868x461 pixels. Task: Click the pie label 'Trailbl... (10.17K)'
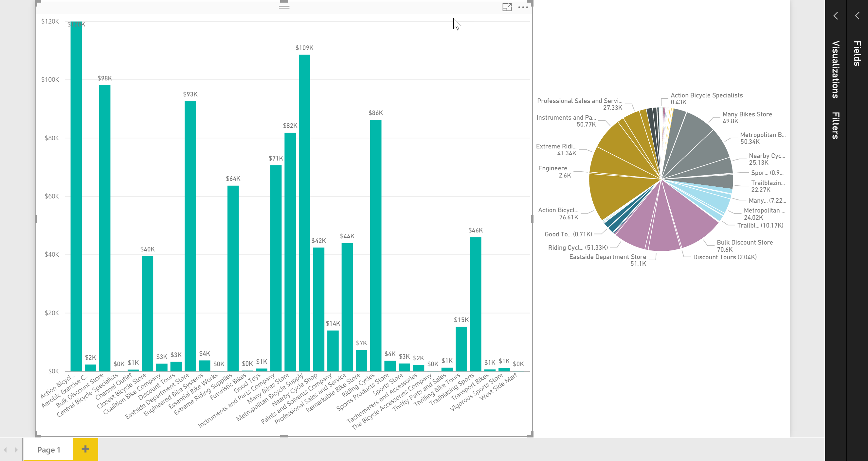pyautogui.click(x=760, y=226)
